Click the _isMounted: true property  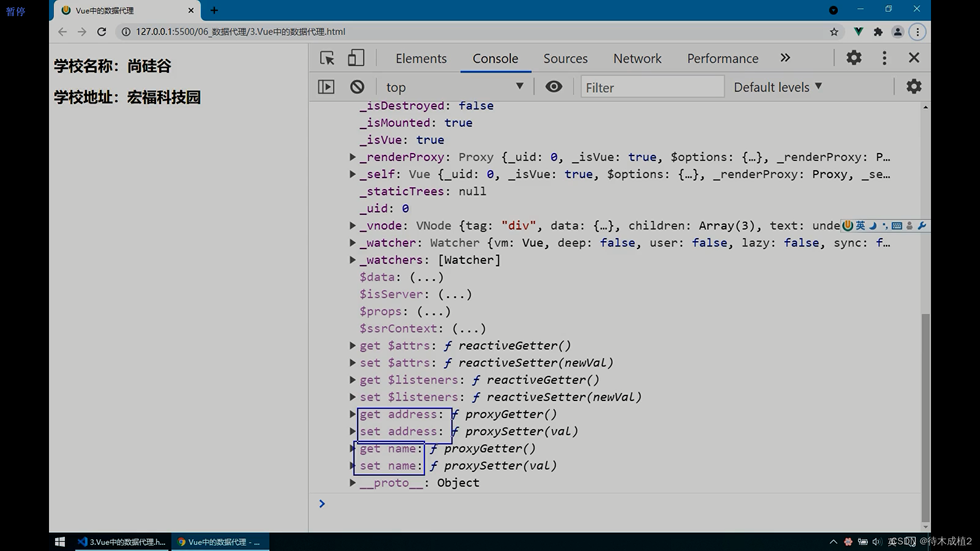pos(416,123)
